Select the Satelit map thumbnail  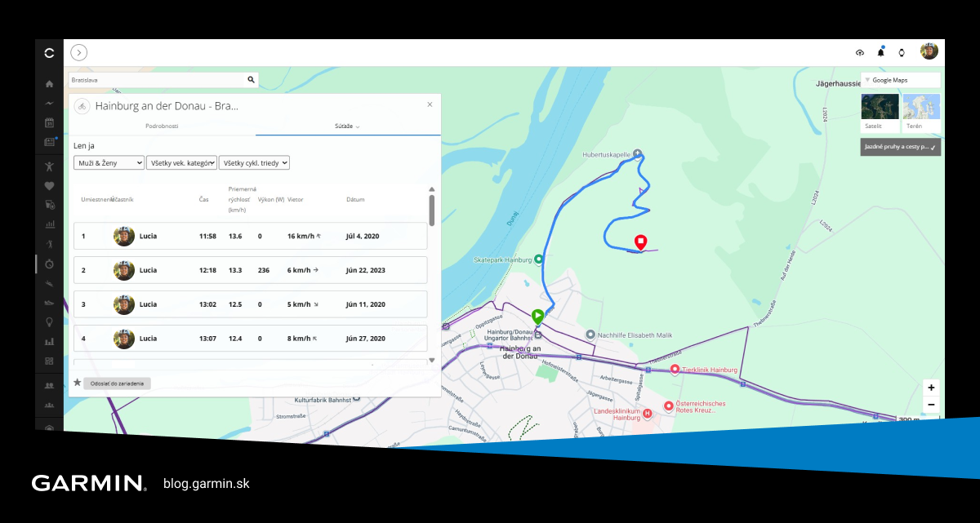880,112
